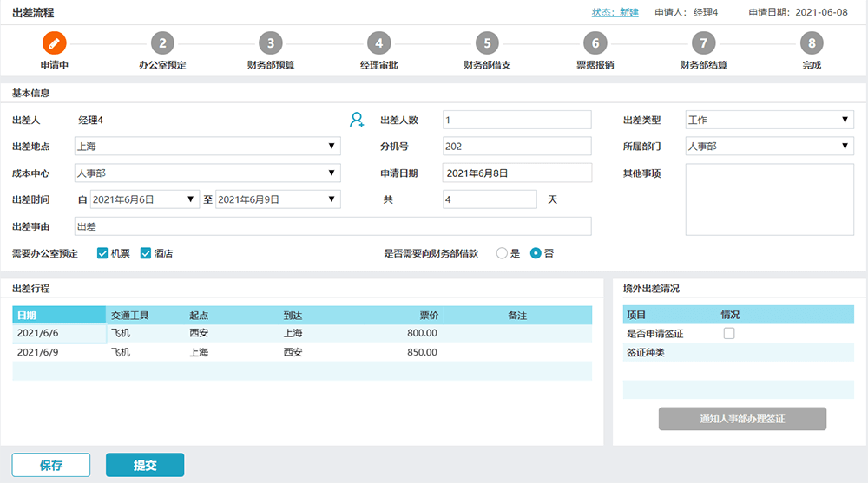Viewport: 868px width, 483px height.
Task: Click the 备注 column header
Action: [517, 316]
